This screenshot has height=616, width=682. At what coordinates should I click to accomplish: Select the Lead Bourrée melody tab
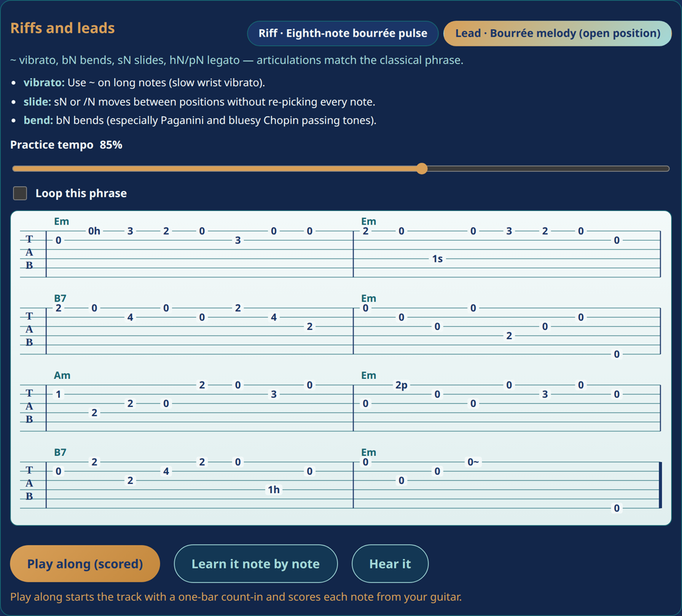[557, 33]
